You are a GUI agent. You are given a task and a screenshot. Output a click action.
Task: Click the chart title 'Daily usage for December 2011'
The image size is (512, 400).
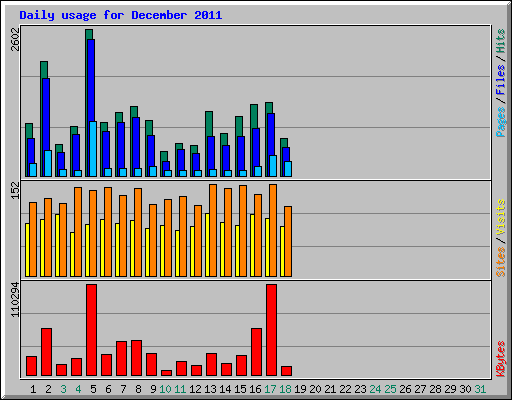[121, 15]
